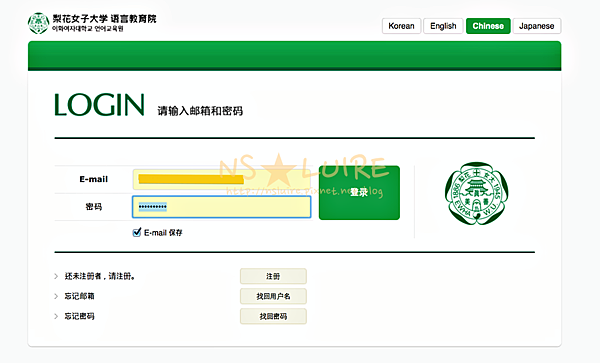This screenshot has width=600, height=363.
Task: Click the green 登录 login button
Action: [x=359, y=193]
